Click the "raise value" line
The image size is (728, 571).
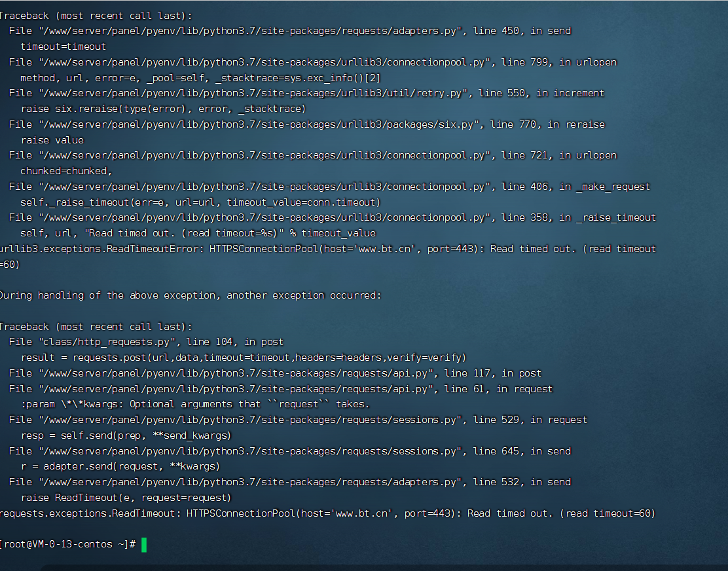coord(52,140)
